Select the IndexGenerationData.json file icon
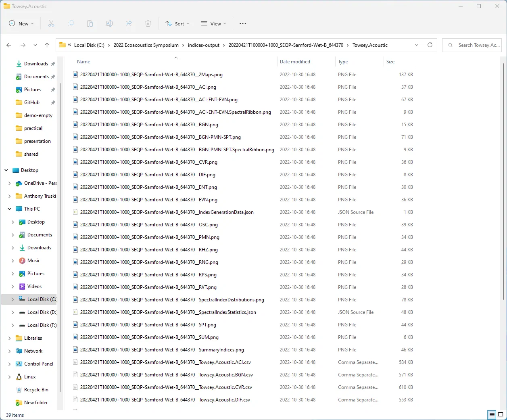Viewport: 507px width, 420px height. (x=75, y=212)
